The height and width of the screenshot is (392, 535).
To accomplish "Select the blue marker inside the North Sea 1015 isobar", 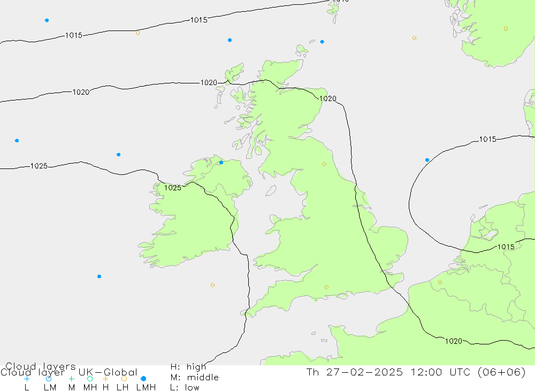I will [x=427, y=160].
